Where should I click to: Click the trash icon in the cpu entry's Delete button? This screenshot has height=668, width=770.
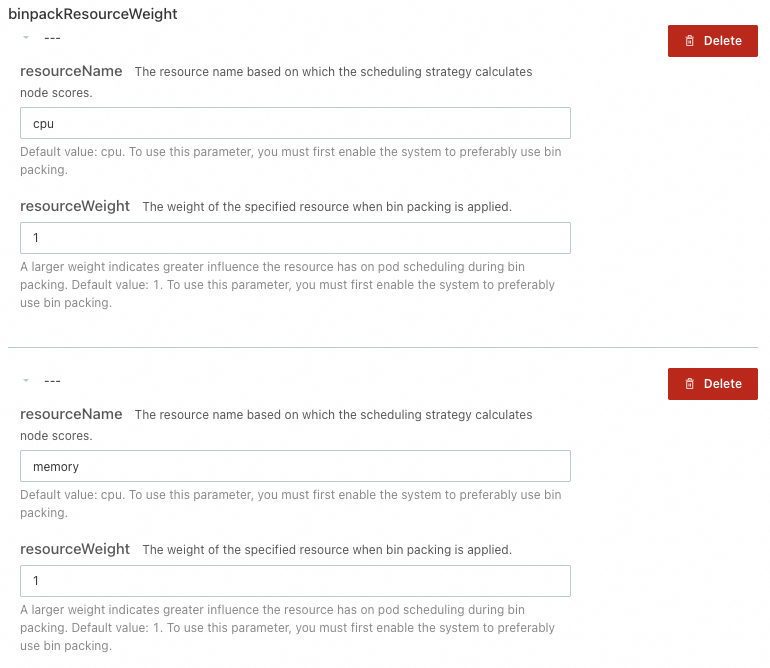689,41
